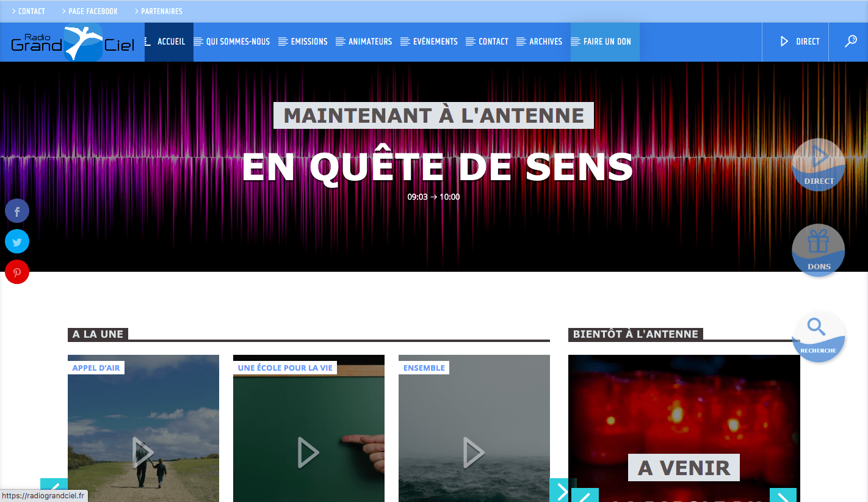Click Faire un don in navigation
The image size is (868, 502).
pos(605,42)
